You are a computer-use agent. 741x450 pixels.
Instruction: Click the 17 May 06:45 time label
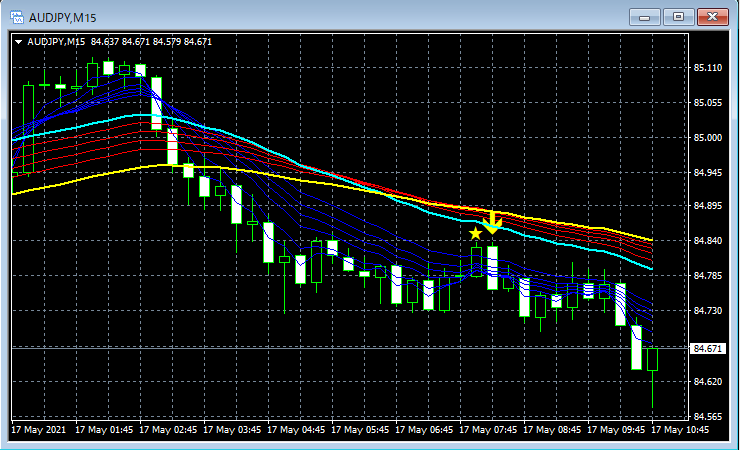(x=424, y=431)
